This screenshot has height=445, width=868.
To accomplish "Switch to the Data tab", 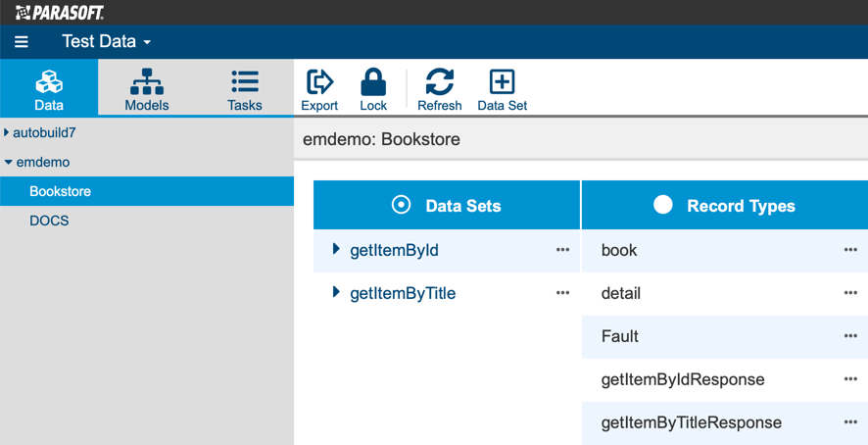I will [x=49, y=87].
